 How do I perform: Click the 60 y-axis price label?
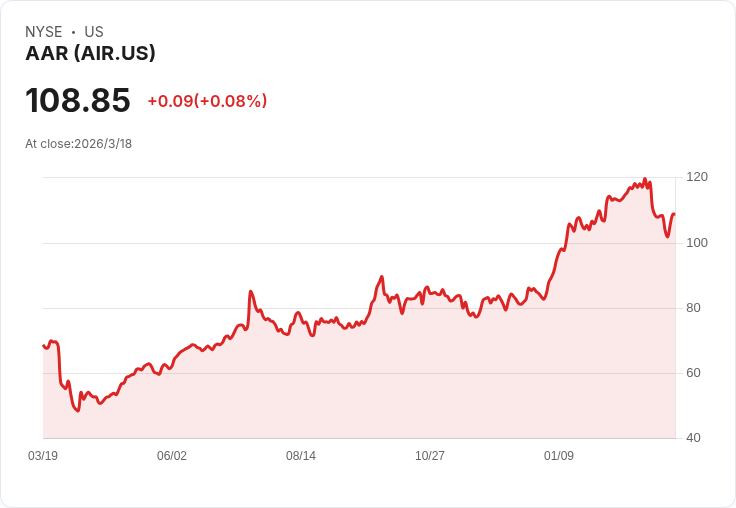(x=694, y=373)
